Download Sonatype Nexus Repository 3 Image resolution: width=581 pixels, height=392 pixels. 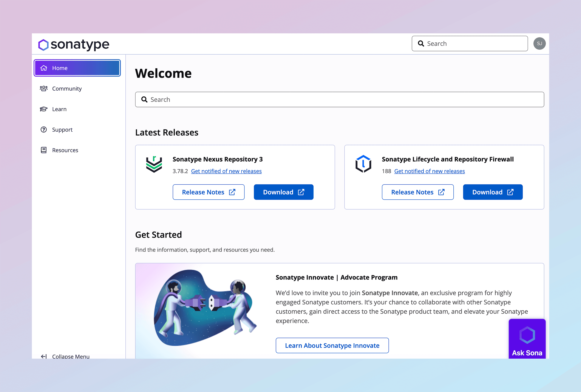[x=283, y=192]
